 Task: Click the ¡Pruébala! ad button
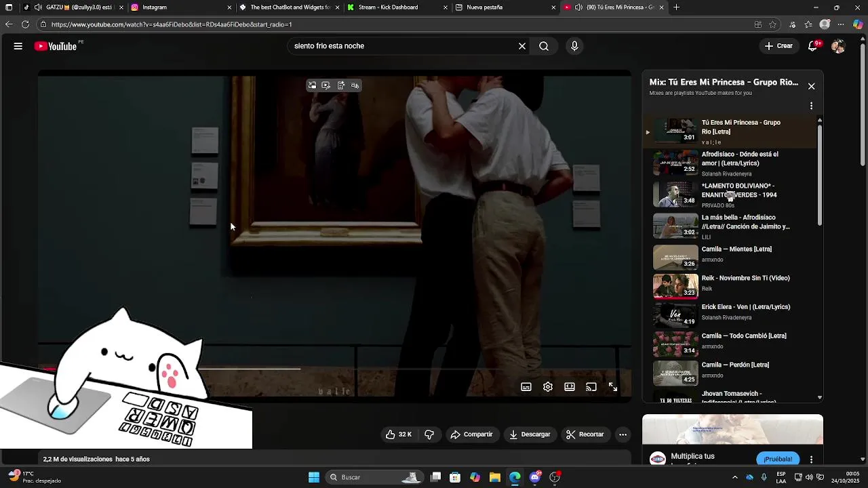point(778,459)
